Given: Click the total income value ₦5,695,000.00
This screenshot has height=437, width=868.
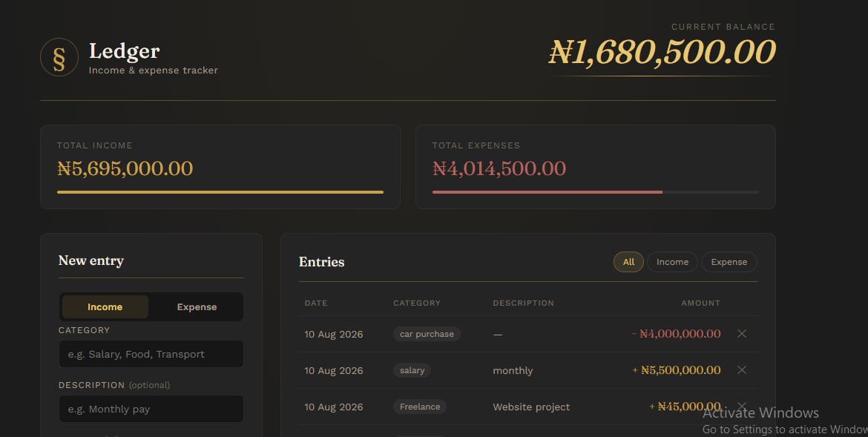Looking at the screenshot, I should pos(125,168).
